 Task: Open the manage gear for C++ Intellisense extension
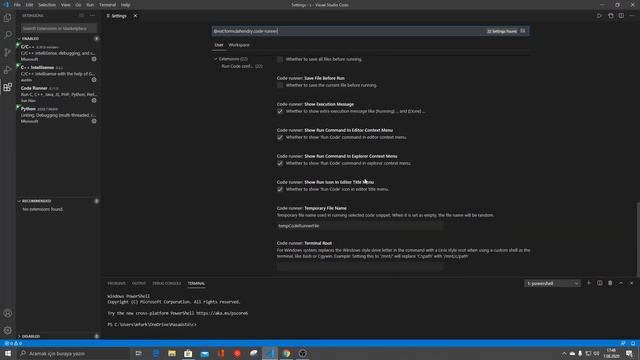click(x=94, y=80)
